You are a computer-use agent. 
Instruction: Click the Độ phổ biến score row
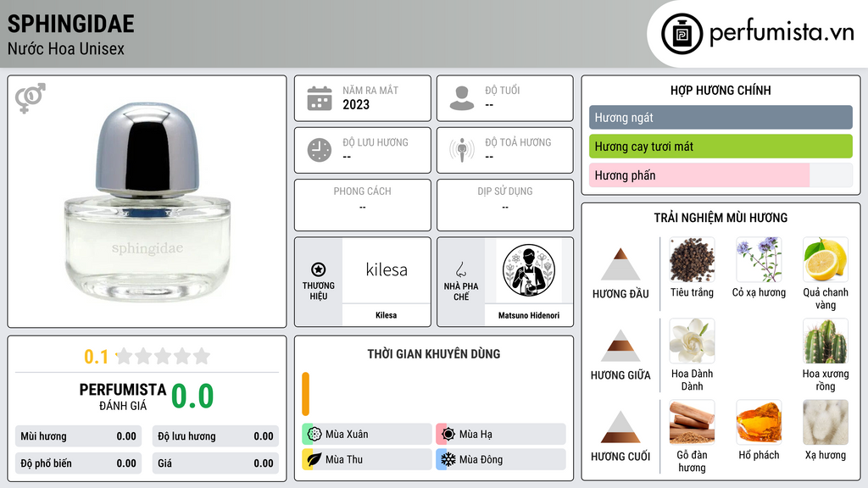[x=78, y=463]
